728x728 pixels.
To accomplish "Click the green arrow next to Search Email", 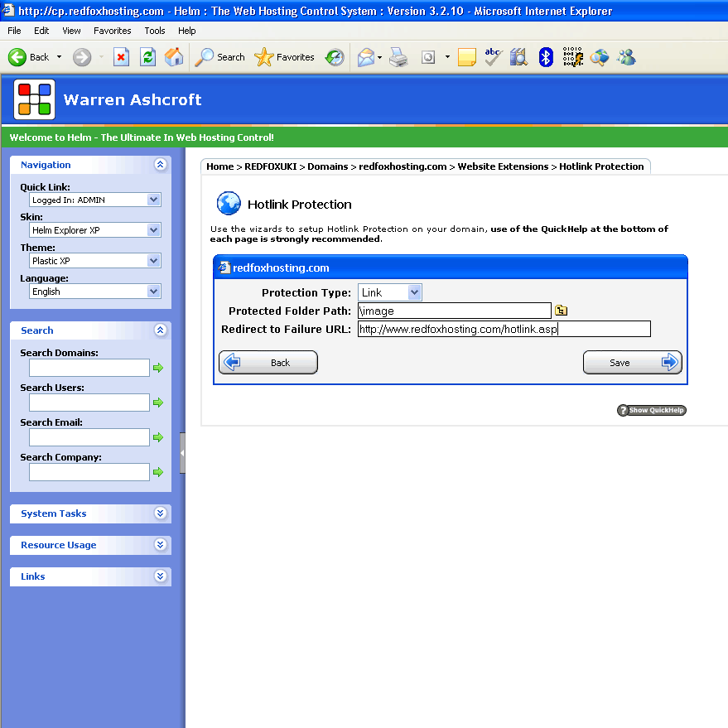I will pos(158,437).
